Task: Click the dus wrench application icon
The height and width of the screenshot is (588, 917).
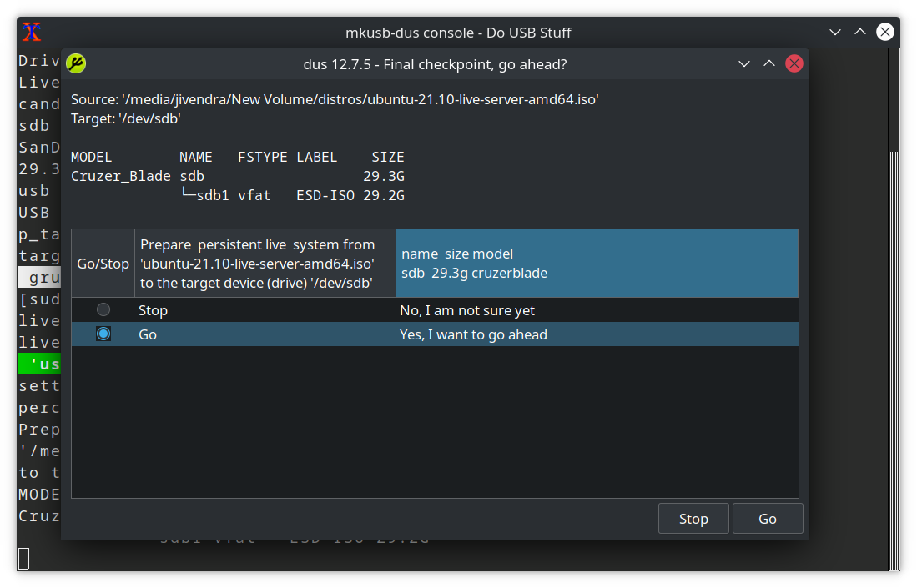Action: point(76,64)
